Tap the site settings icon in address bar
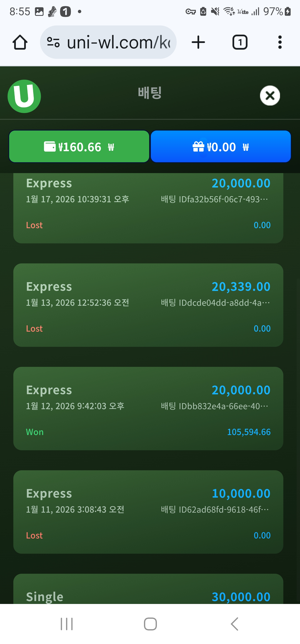The width and height of the screenshot is (300, 644). (53, 42)
